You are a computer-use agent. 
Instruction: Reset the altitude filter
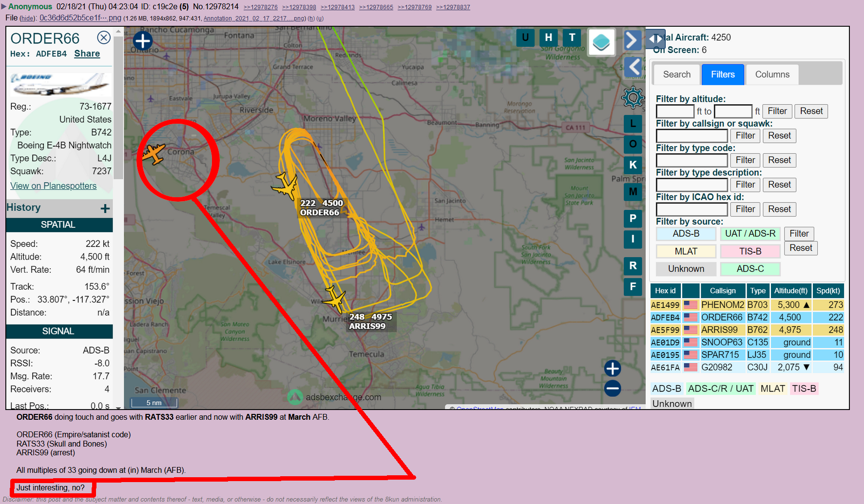coord(811,111)
